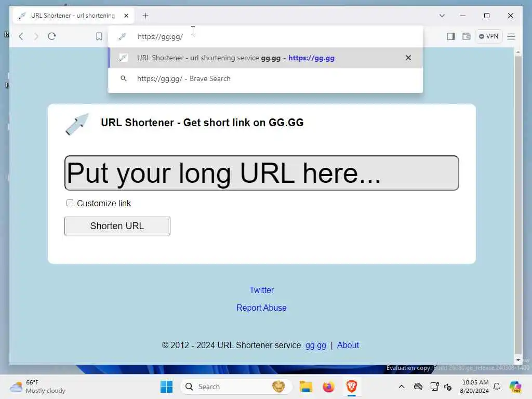Enable the Customize link checkbox
This screenshot has width=532, height=399.
pyautogui.click(x=70, y=203)
